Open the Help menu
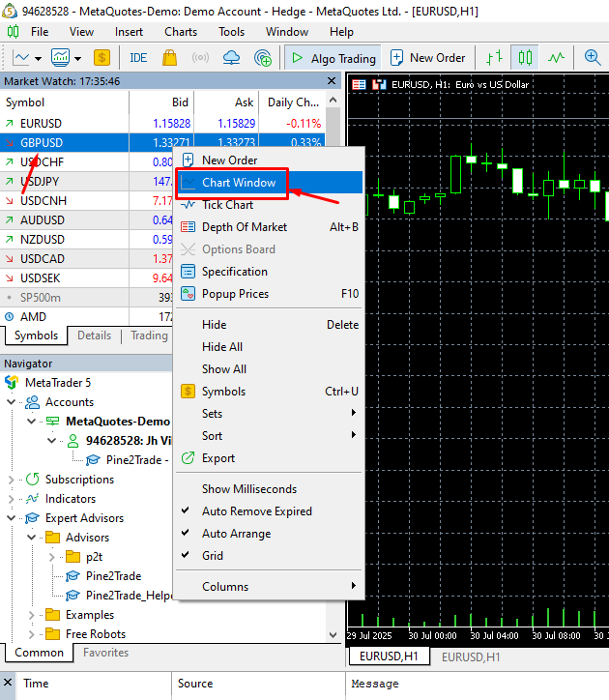Screen dimensions: 609x700 coord(341,32)
